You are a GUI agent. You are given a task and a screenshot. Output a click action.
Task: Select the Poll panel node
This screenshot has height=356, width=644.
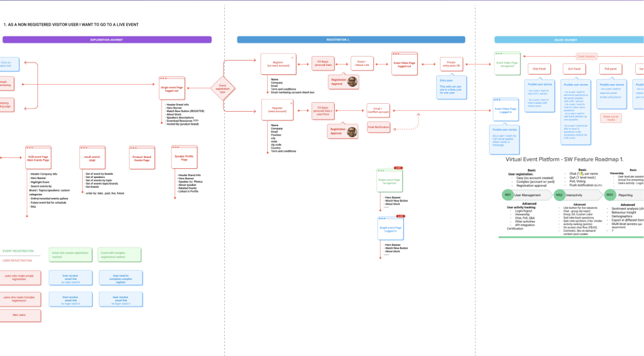point(610,69)
